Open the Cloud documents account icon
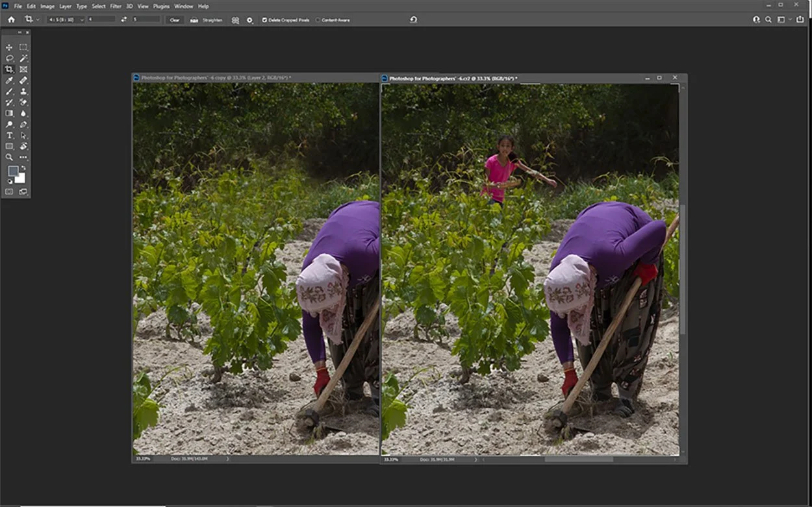The width and height of the screenshot is (812, 507). tap(756, 19)
